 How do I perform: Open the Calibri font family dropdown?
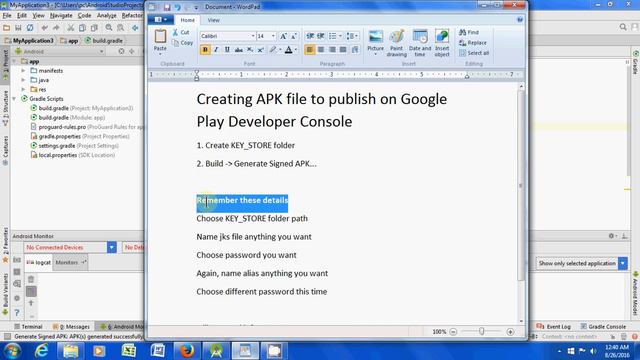coord(253,36)
